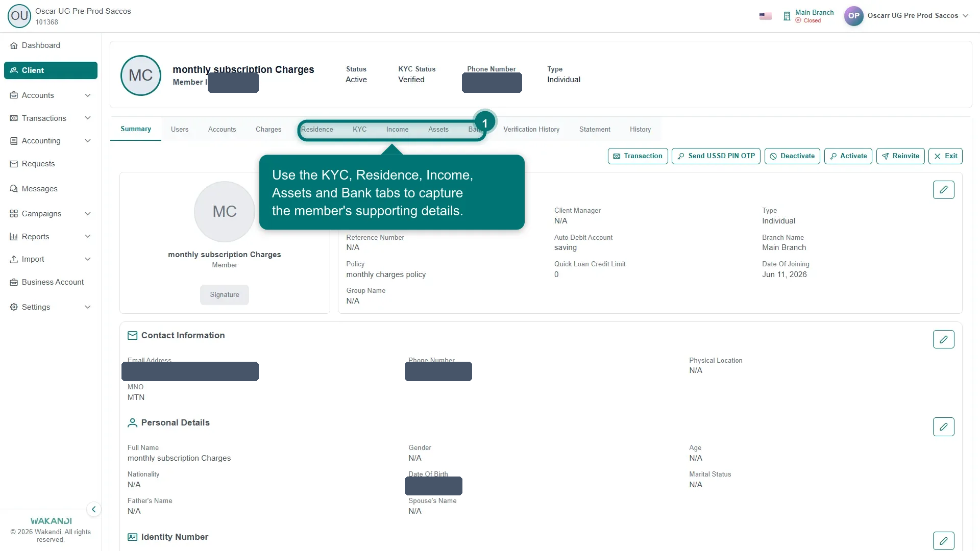
Task: Click the Dashboard sidebar label
Action: click(x=41, y=45)
